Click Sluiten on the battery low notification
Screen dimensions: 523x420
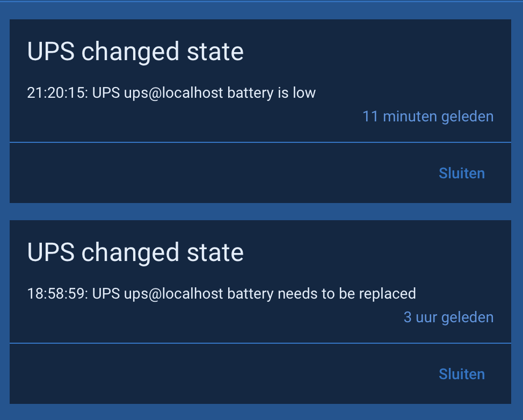pyautogui.click(x=461, y=173)
